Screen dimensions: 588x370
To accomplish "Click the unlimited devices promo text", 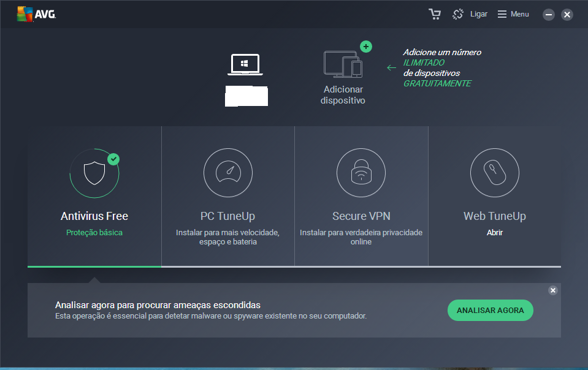I will 442,68.
